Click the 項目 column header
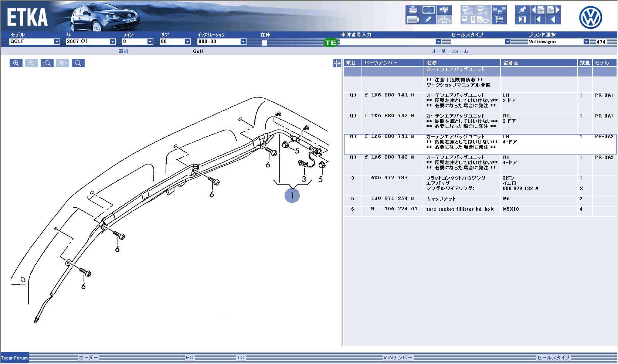Screen dimensions: 618x364 pyautogui.click(x=353, y=63)
